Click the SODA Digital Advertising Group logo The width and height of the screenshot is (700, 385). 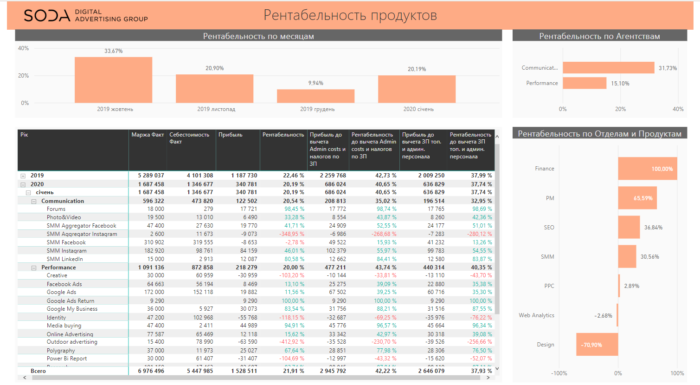(x=86, y=16)
